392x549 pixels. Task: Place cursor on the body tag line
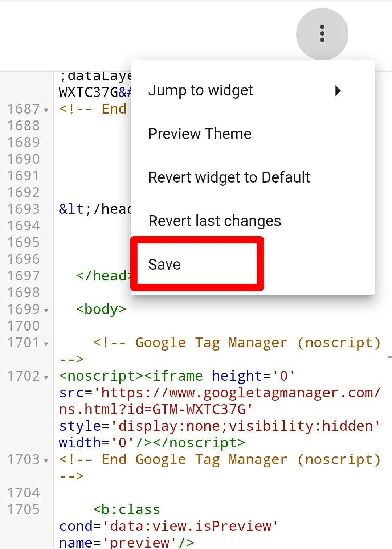[101, 309]
